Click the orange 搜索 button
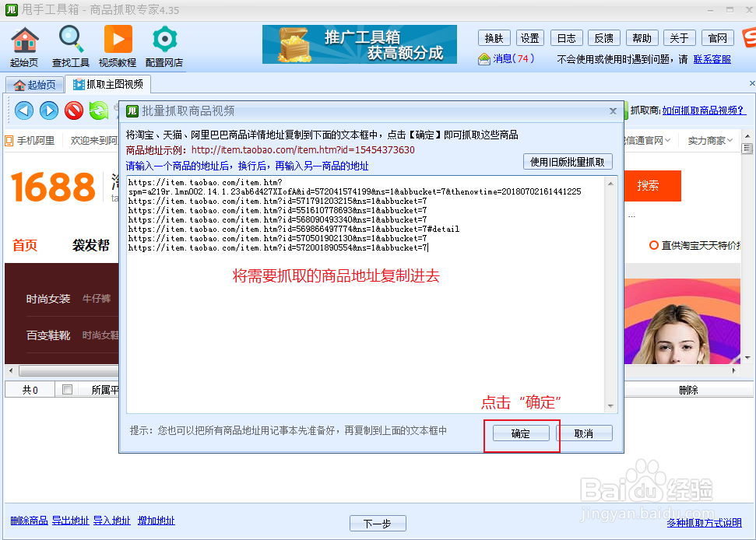 tap(652, 185)
